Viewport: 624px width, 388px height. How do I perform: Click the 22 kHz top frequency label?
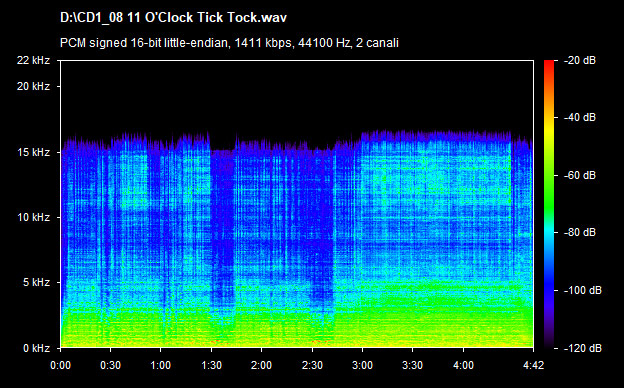point(33,60)
